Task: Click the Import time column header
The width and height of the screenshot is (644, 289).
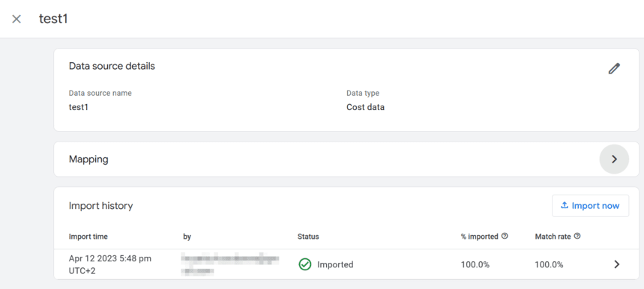Action: point(88,237)
